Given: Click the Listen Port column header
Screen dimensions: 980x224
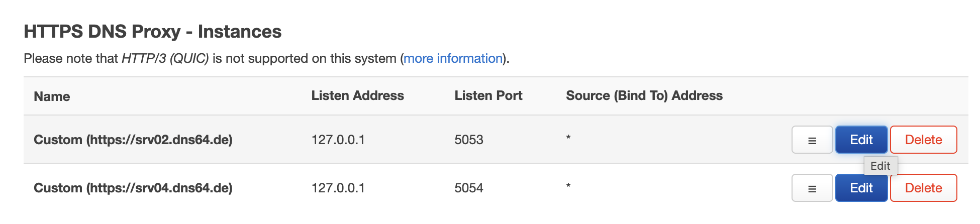Looking at the screenshot, I should (x=488, y=95).
